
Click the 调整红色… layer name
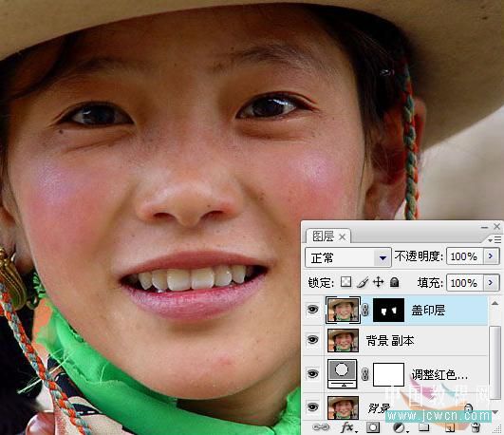point(439,375)
